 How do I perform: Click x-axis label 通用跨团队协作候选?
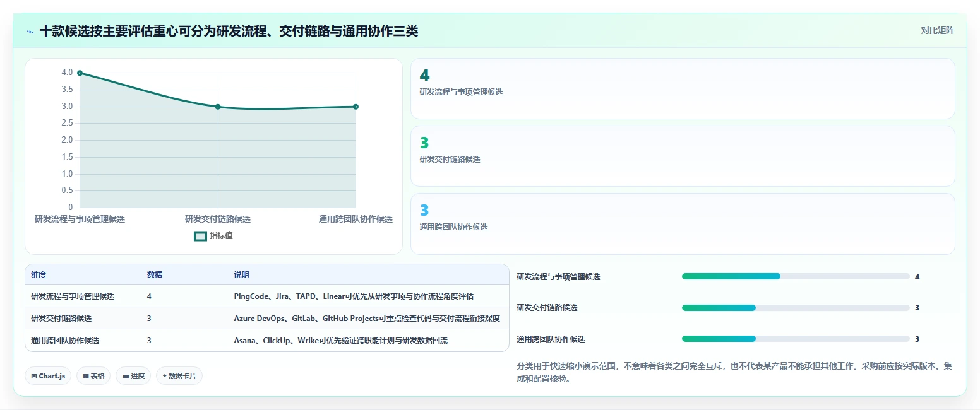tap(356, 219)
